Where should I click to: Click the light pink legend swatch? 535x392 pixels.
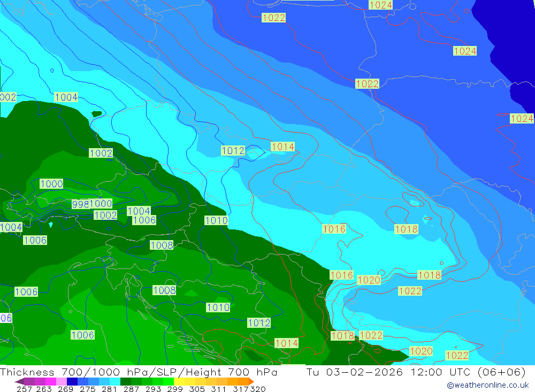[62, 381]
